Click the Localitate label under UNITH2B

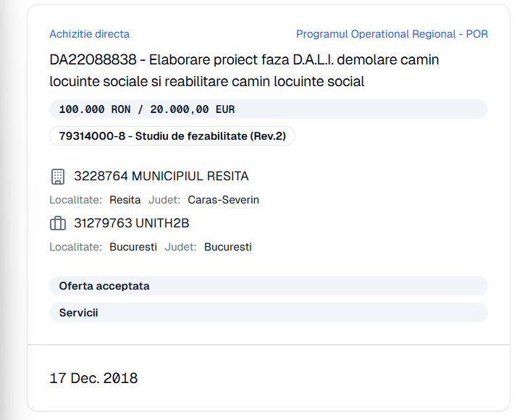tap(76, 247)
